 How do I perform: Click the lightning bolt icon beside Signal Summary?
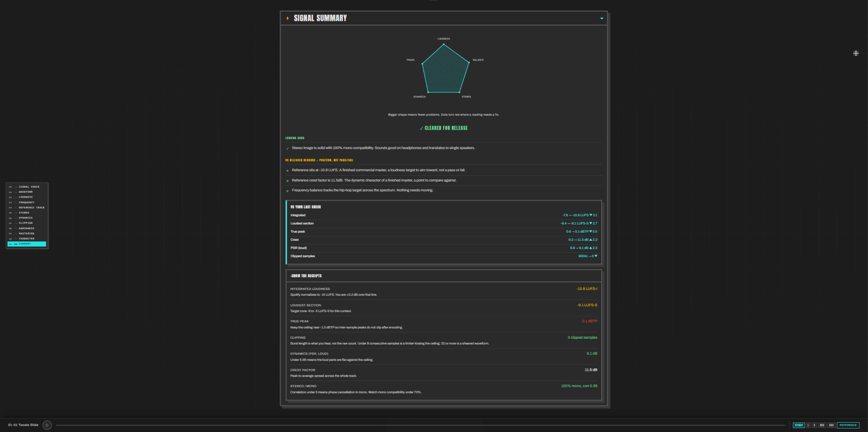pos(288,18)
